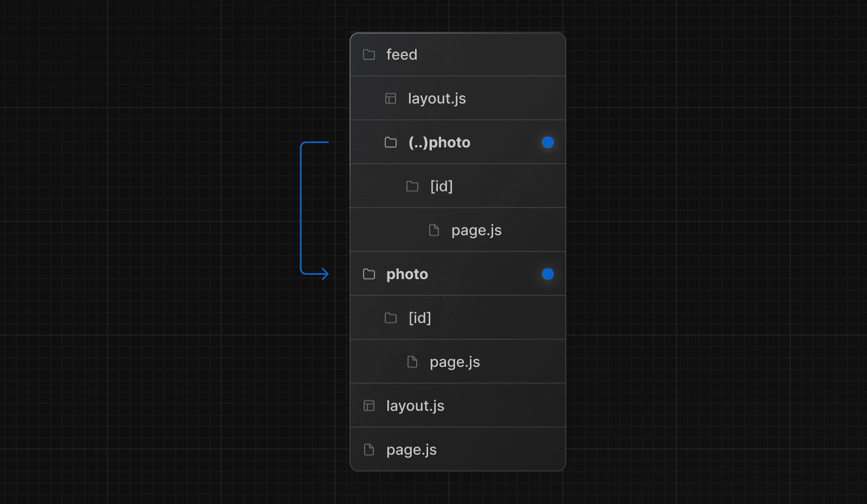Click the layout icon next to nested layout.js

391,99
